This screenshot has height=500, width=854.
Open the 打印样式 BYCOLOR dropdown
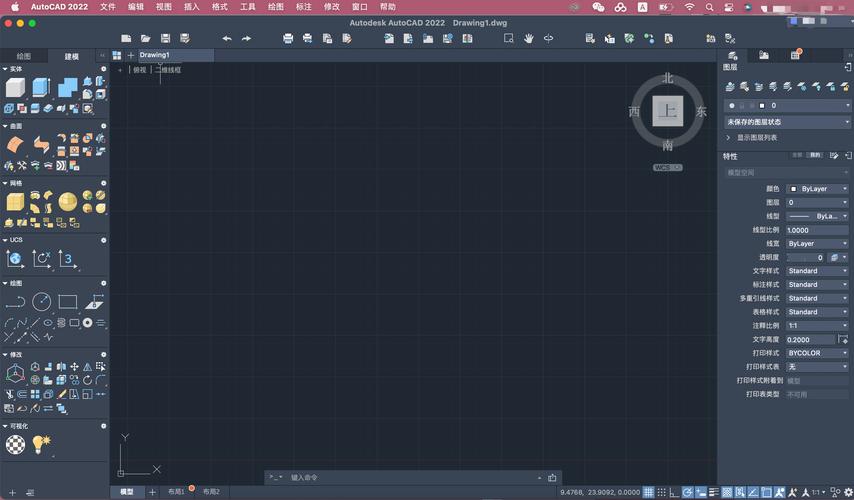tap(818, 353)
